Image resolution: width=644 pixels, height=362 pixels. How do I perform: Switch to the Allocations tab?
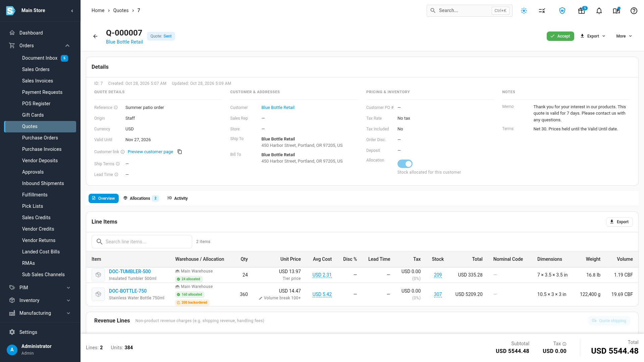tap(141, 198)
